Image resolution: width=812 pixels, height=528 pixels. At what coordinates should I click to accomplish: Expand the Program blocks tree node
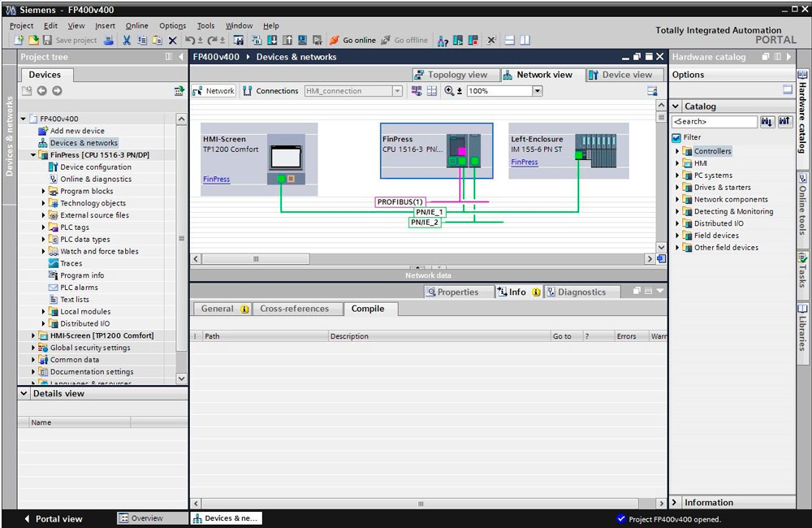[44, 191]
